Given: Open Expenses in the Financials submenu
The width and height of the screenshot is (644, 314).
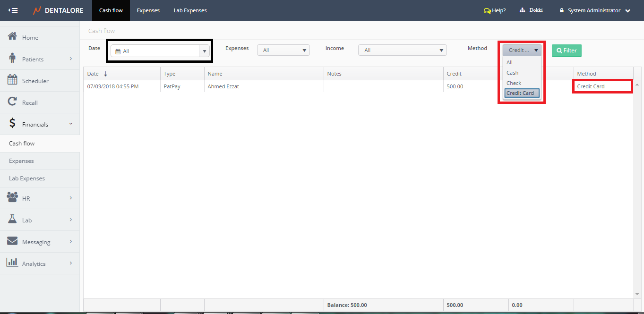Looking at the screenshot, I should 22,161.
